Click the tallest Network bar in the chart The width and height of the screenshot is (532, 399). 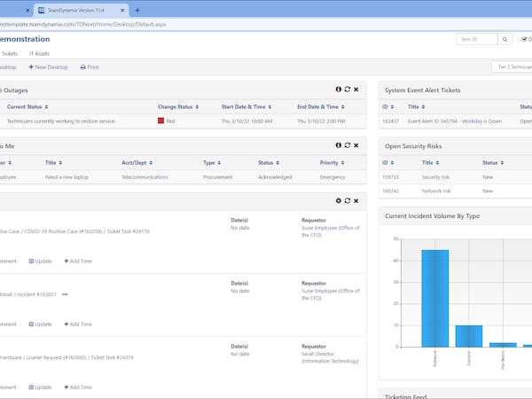[x=435, y=299]
